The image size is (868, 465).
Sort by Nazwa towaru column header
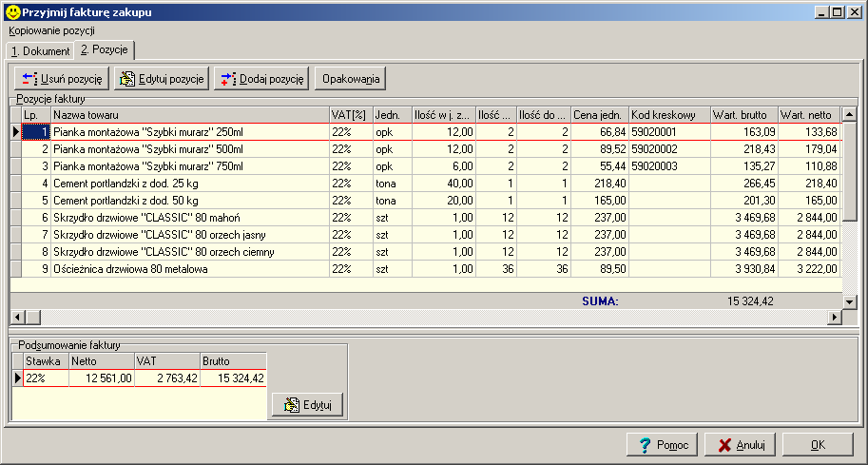point(190,115)
